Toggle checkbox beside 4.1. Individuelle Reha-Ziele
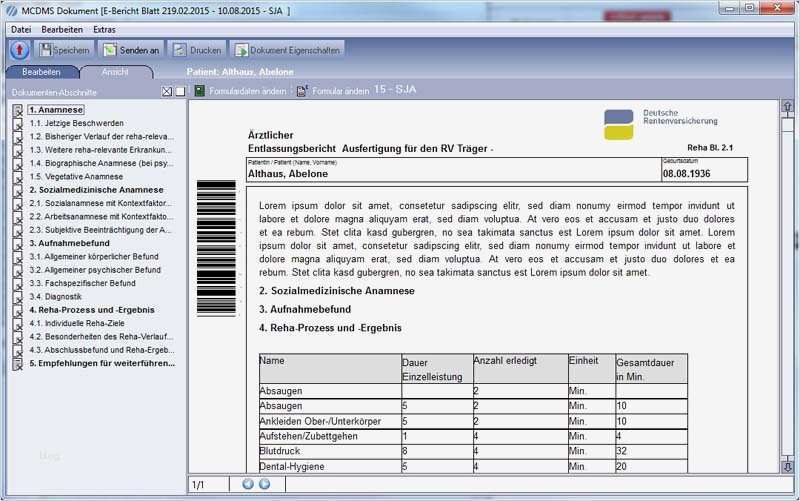The height and width of the screenshot is (501, 800). pyautogui.click(x=18, y=324)
